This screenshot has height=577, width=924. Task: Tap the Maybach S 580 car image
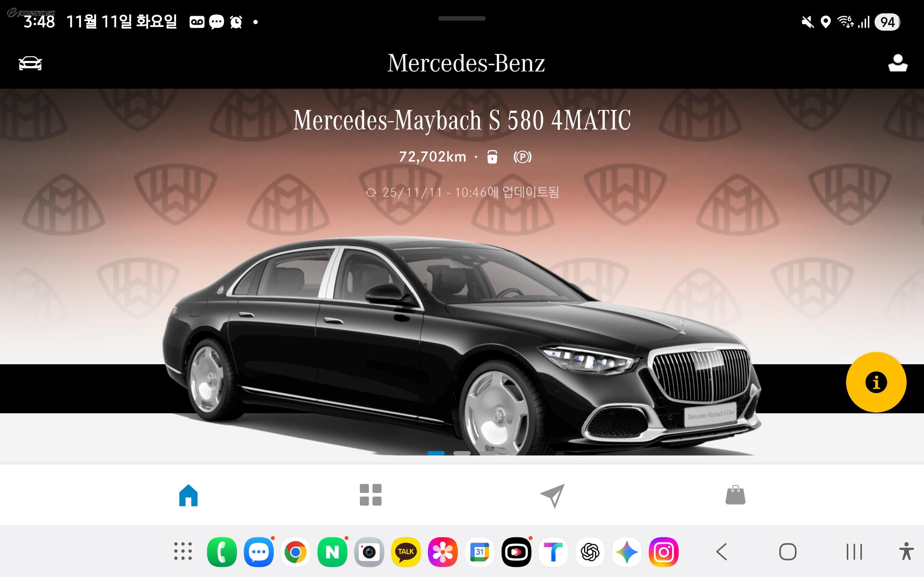coord(461,343)
